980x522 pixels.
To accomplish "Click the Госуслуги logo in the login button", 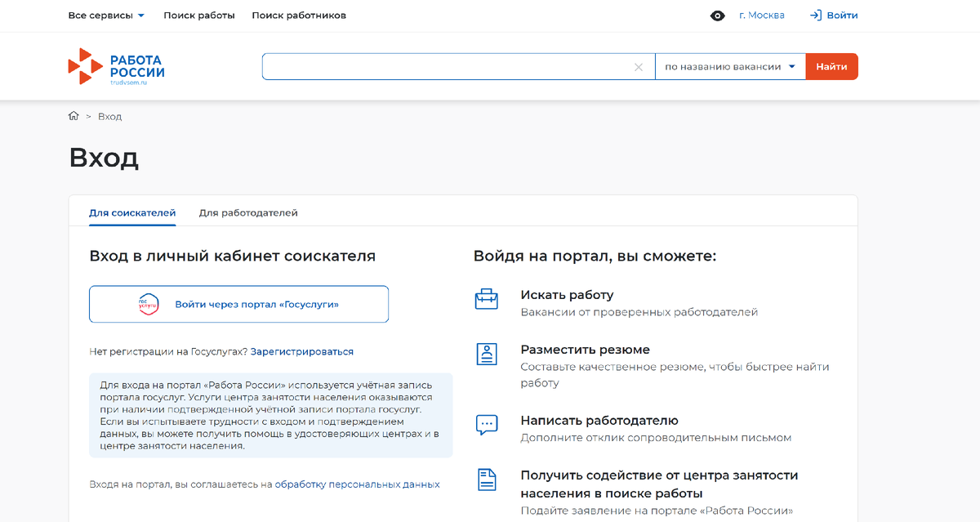I will 149,304.
